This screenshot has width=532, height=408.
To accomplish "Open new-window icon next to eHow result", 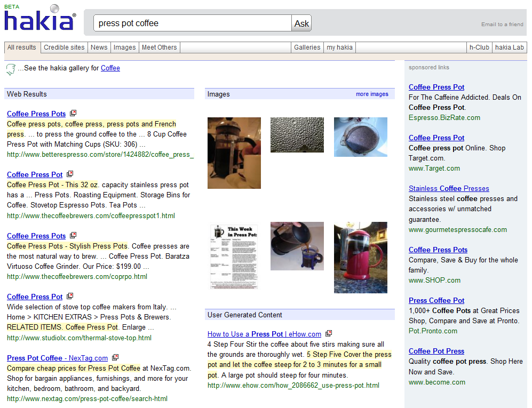I will 329,334.
